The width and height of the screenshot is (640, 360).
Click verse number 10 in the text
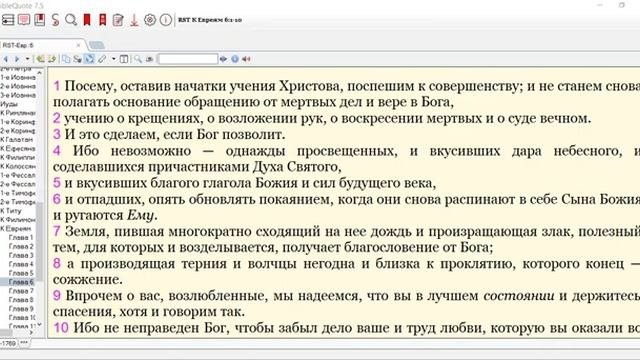pos(61,328)
